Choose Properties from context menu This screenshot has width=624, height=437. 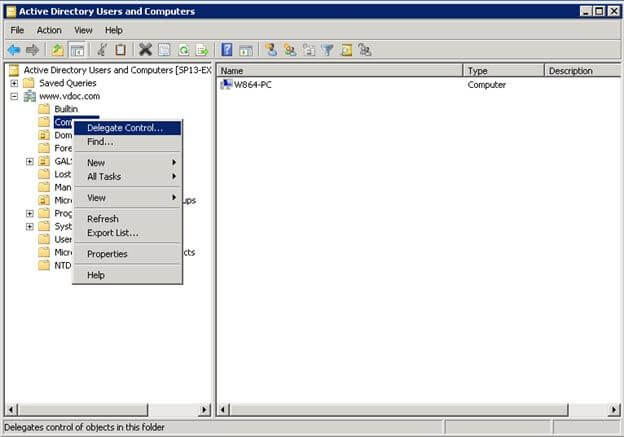pos(127,254)
